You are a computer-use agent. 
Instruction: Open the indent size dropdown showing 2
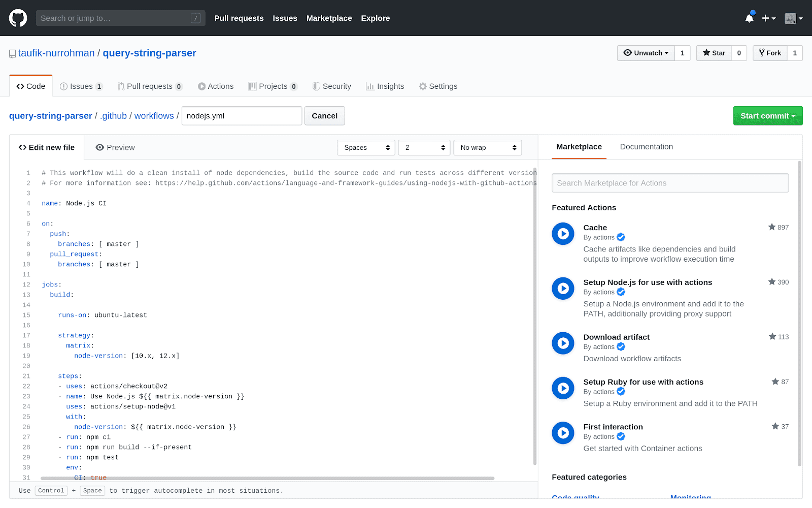click(424, 147)
